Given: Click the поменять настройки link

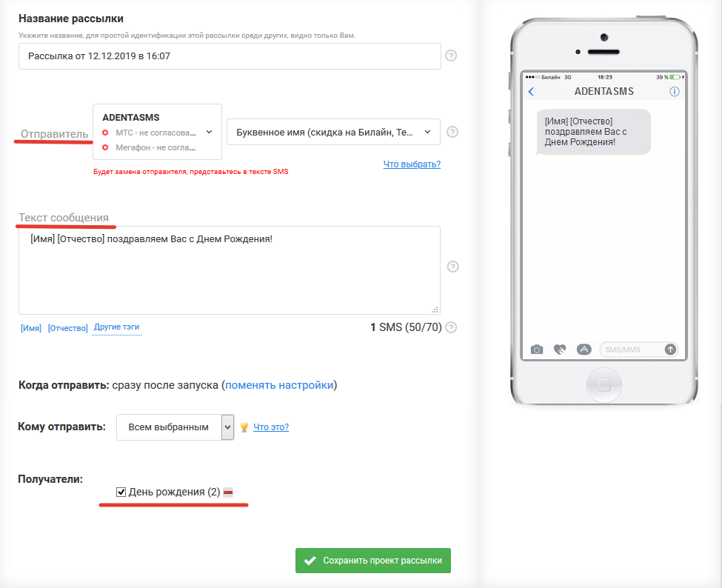Looking at the screenshot, I should tap(279, 385).
